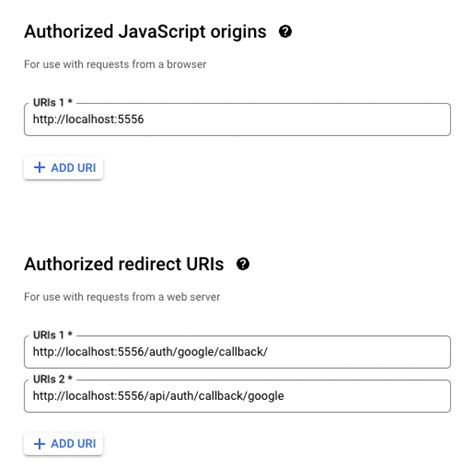Click empty space inside the URIs 2 box

pyautogui.click(x=367, y=396)
